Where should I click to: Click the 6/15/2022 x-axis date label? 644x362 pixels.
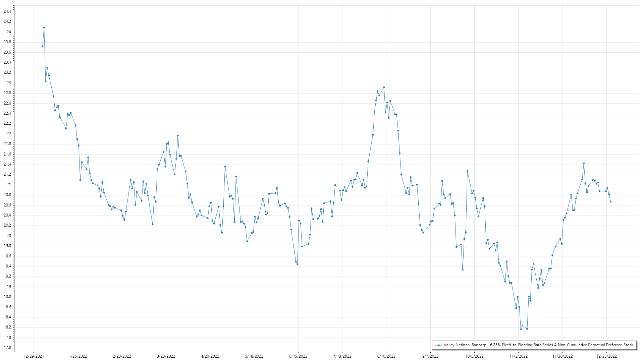298,356
